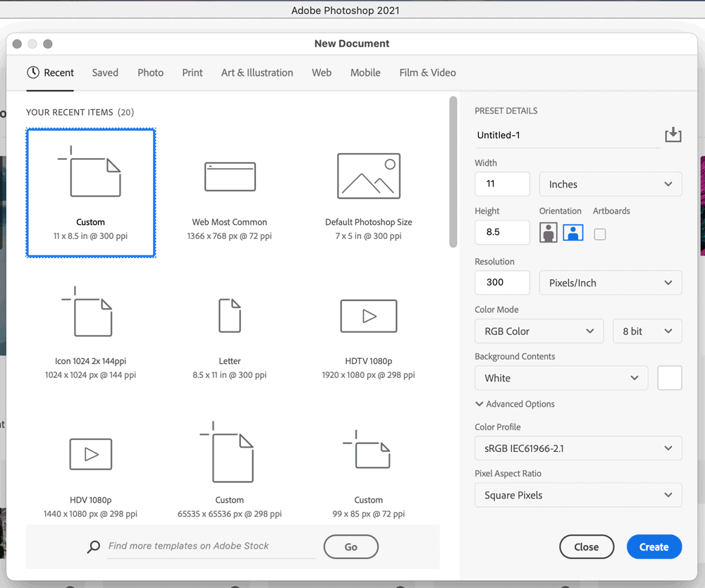Click the Adobe Stock search magnifier icon

pos(94,546)
